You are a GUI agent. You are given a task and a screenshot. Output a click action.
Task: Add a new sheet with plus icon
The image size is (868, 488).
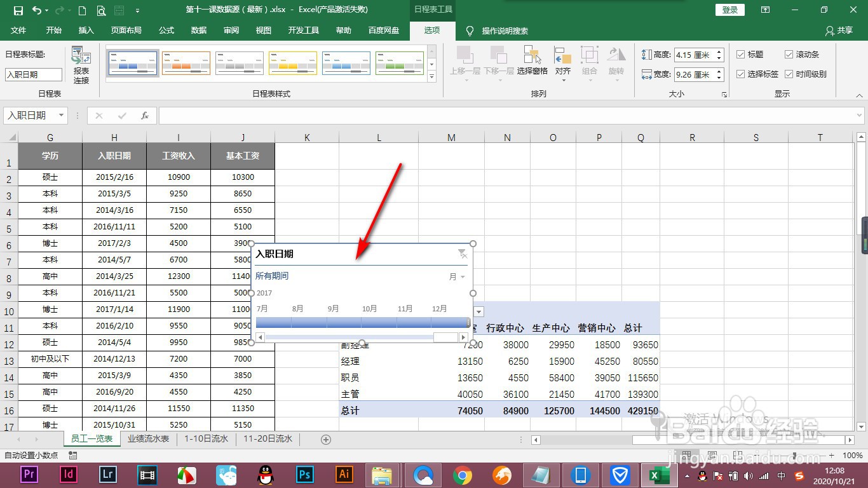point(326,439)
